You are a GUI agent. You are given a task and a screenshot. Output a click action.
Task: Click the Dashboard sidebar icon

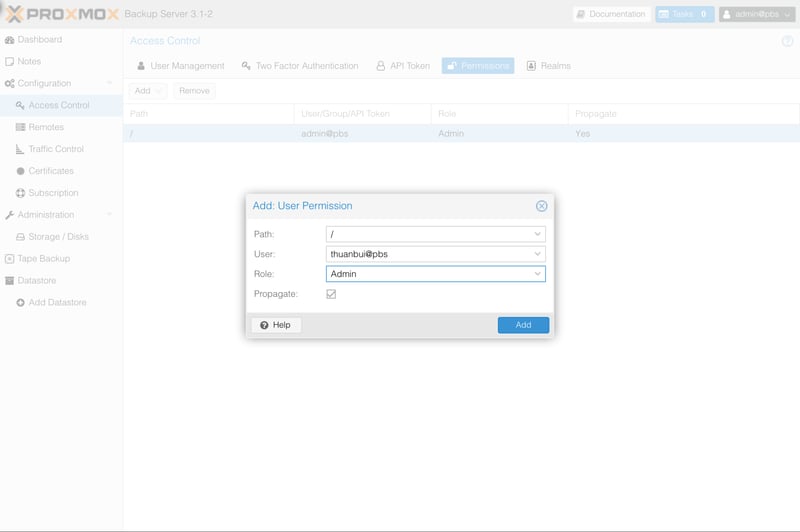(x=10, y=40)
